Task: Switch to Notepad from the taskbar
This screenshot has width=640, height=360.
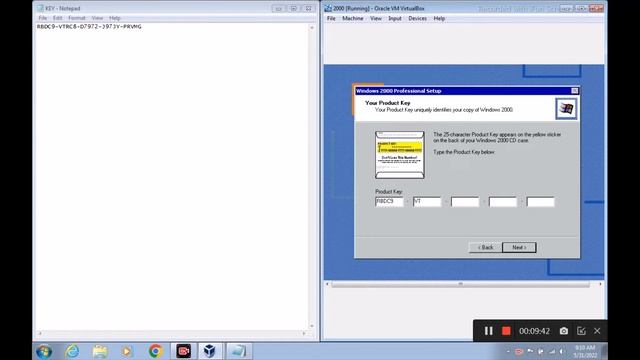Action: coord(238,351)
